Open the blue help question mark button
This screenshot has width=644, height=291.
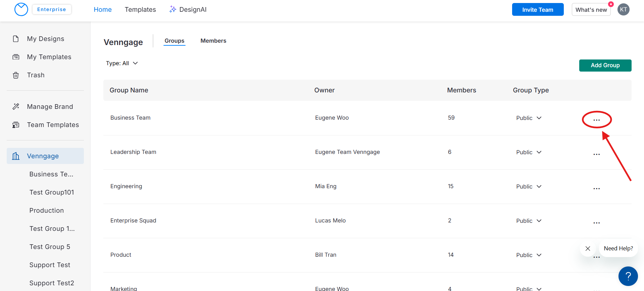coord(628,276)
